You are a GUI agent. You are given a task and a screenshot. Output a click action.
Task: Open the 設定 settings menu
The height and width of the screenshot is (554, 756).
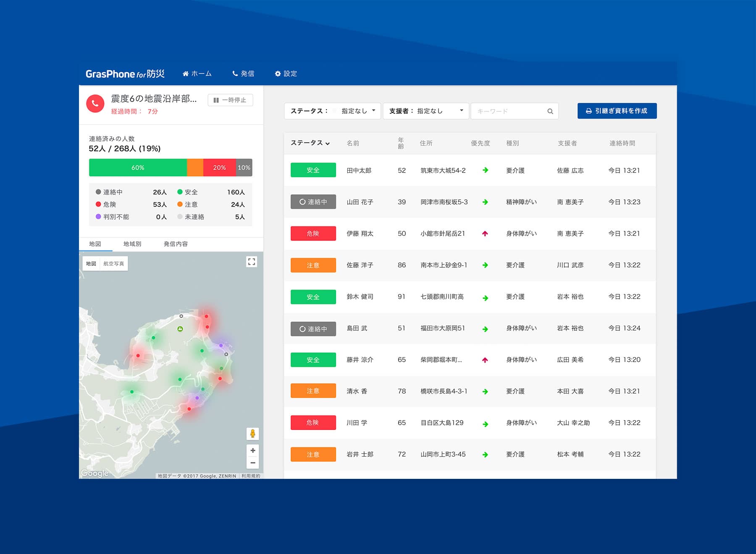[286, 73]
